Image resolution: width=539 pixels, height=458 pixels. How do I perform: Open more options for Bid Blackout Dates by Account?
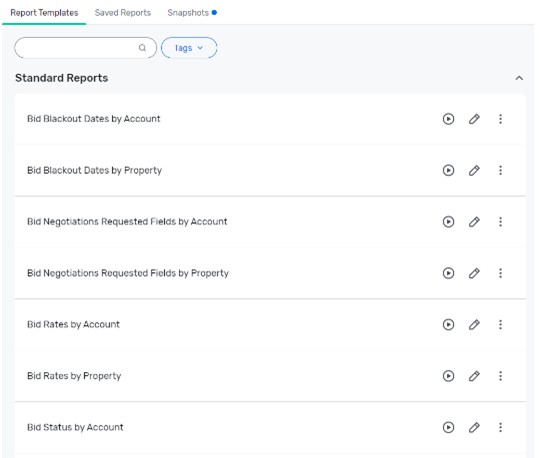point(500,119)
